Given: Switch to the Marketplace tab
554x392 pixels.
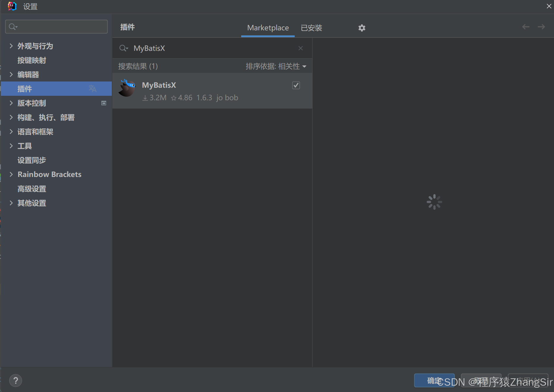Looking at the screenshot, I should pos(268,28).
